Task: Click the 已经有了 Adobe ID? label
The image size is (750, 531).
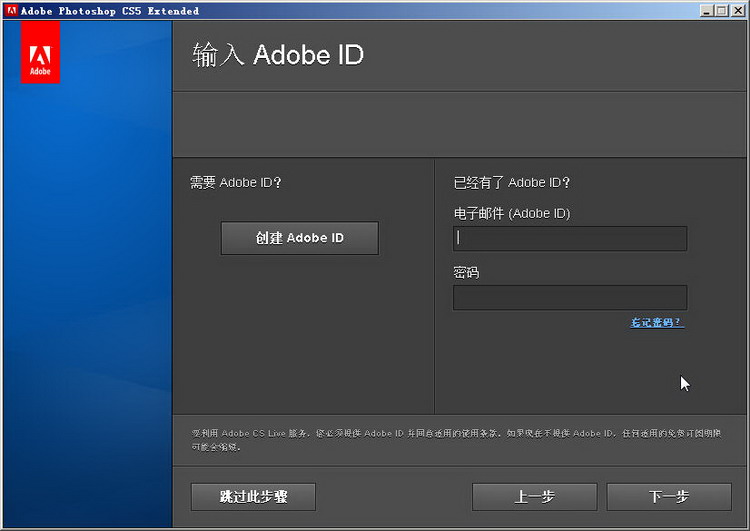Action: coord(512,182)
